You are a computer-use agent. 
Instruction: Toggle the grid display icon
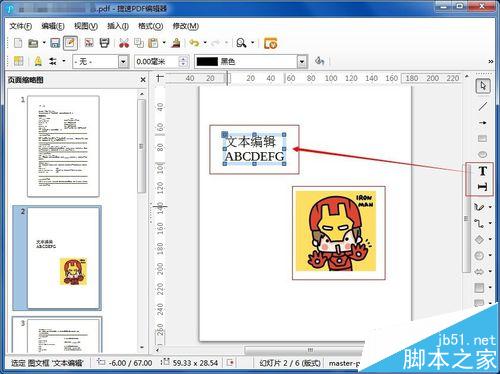tap(18, 61)
